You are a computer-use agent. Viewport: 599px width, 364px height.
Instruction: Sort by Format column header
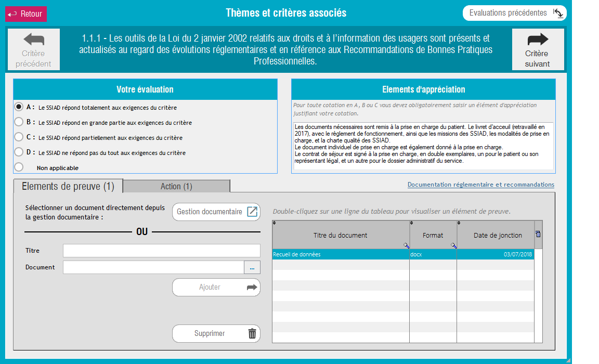pos(433,235)
